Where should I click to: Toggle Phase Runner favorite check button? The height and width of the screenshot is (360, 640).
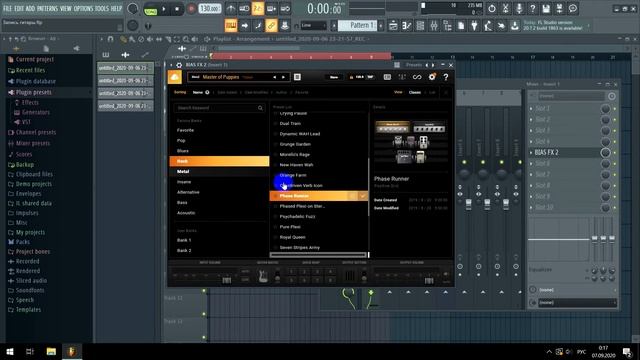click(x=362, y=196)
